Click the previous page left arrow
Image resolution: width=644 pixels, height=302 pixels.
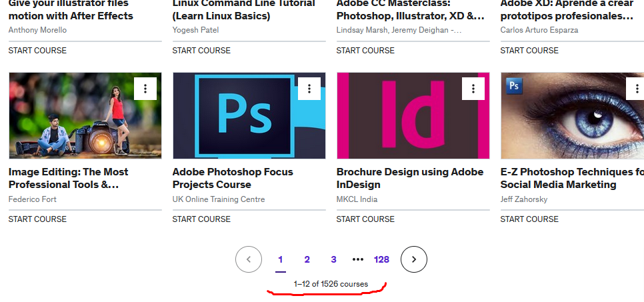tap(249, 259)
